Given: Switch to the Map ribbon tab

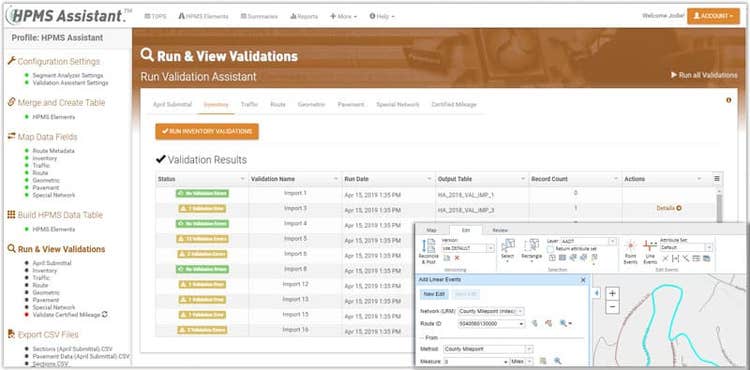Looking at the screenshot, I should pyautogui.click(x=431, y=230).
